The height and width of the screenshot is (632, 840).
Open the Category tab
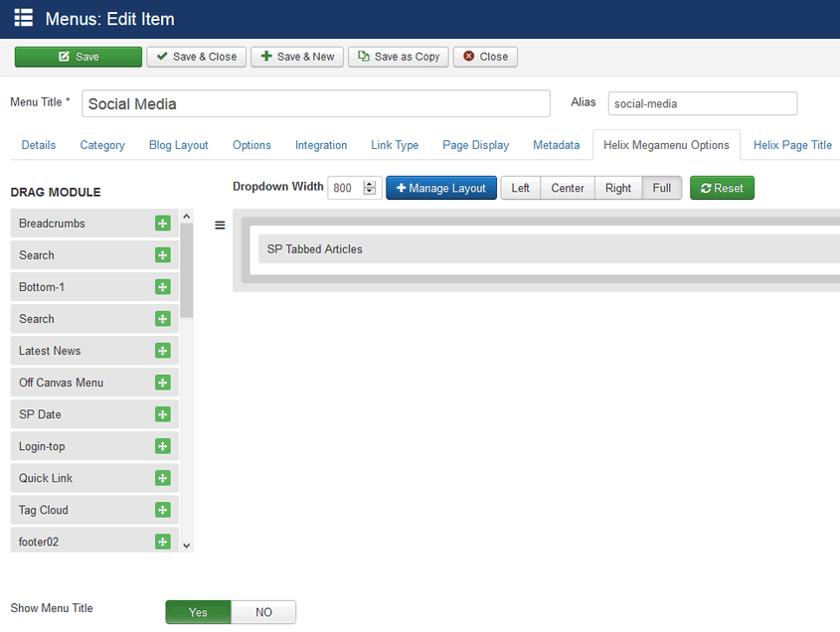pyautogui.click(x=102, y=145)
